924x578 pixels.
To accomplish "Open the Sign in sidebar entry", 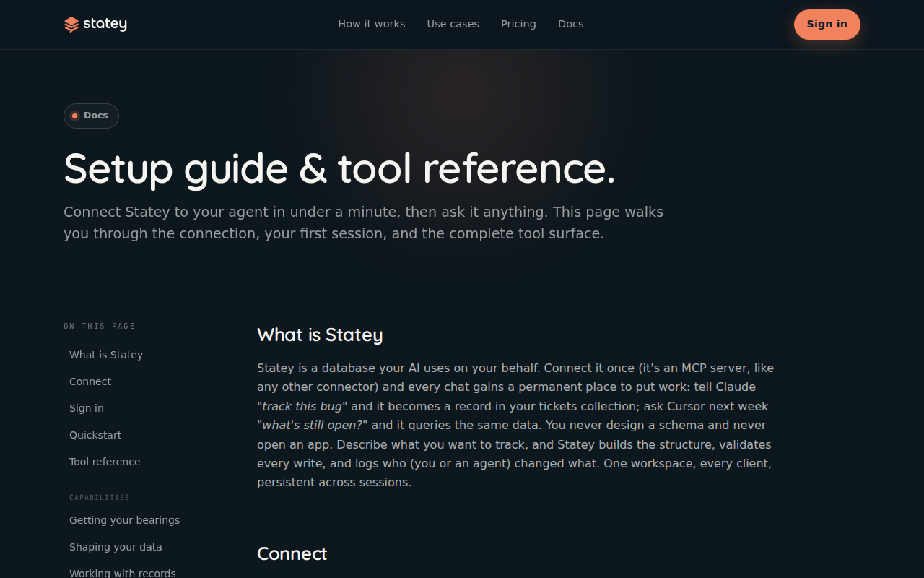I will (87, 408).
